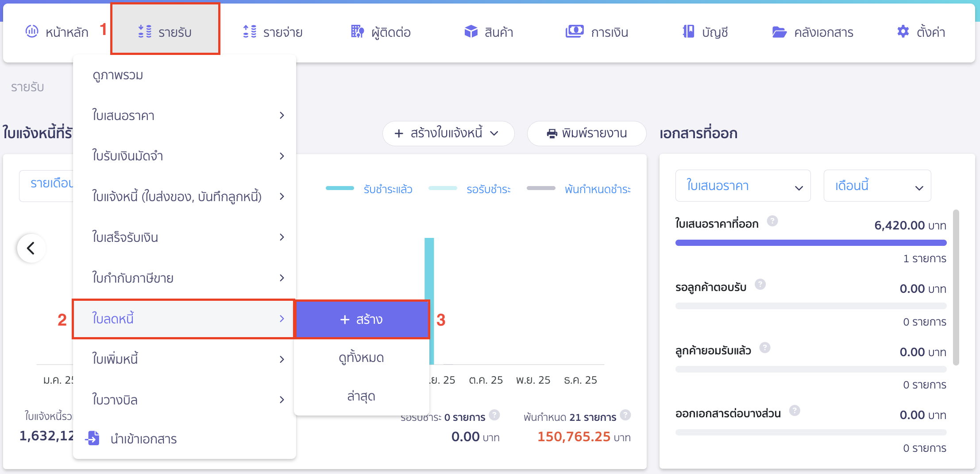Image resolution: width=980 pixels, height=474 pixels.
Task: Click the 1 รายการ count text
Action: pos(925,258)
